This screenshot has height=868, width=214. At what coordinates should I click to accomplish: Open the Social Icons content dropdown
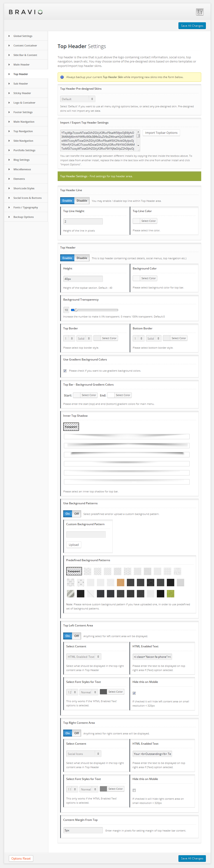click(84, 754)
